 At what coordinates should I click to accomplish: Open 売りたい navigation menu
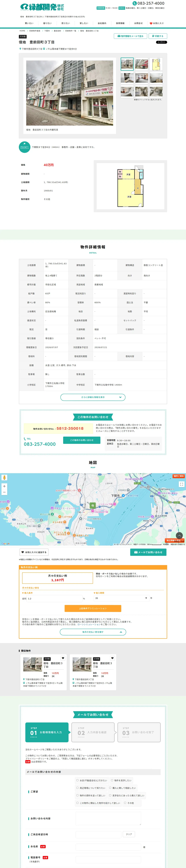tap(65, 23)
